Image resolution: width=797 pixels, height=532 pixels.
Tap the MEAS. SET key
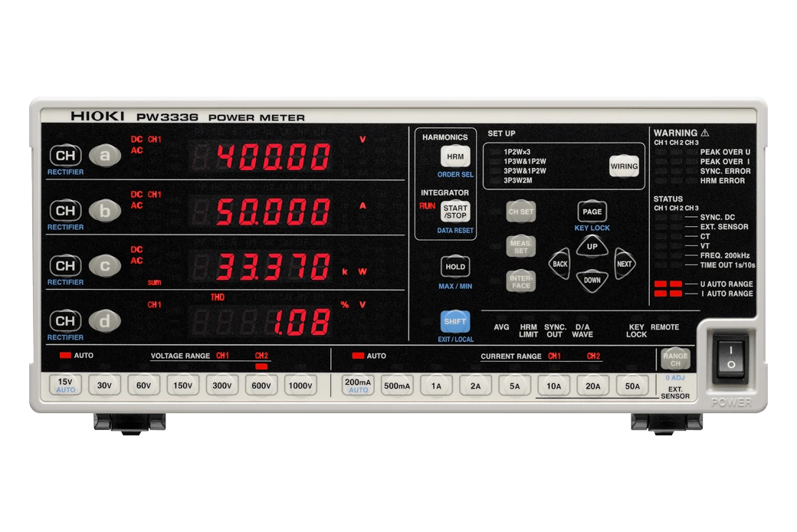(521, 247)
